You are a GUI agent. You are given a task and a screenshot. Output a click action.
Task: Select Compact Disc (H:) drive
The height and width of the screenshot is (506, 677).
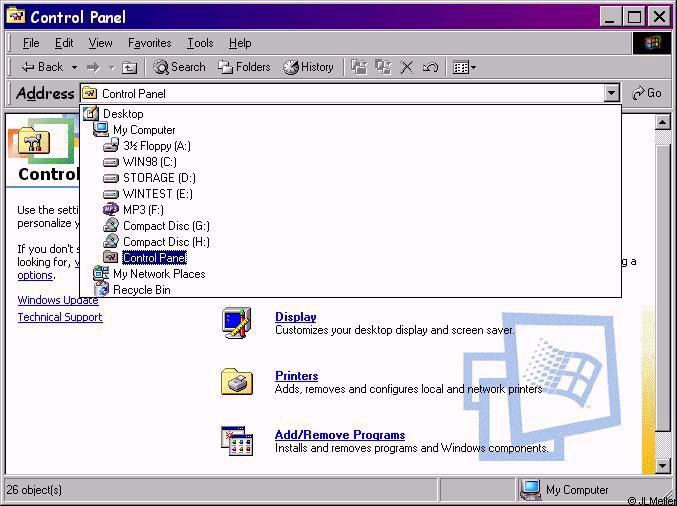(166, 242)
